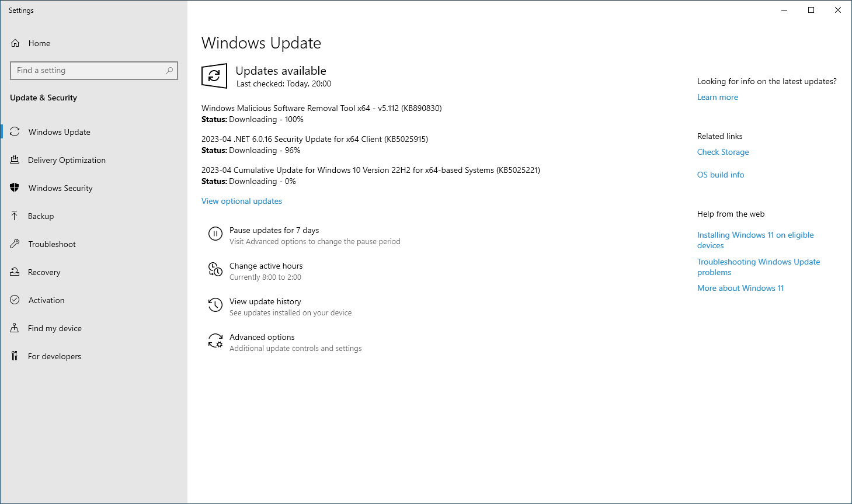Click the 'Downloading - 0%' status text

[263, 181]
